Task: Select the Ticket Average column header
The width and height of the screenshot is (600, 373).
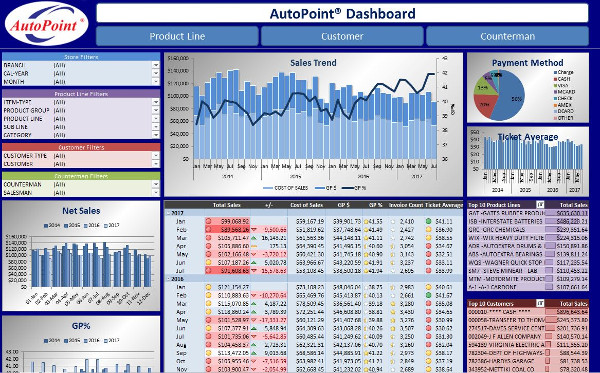Action: pos(444,205)
